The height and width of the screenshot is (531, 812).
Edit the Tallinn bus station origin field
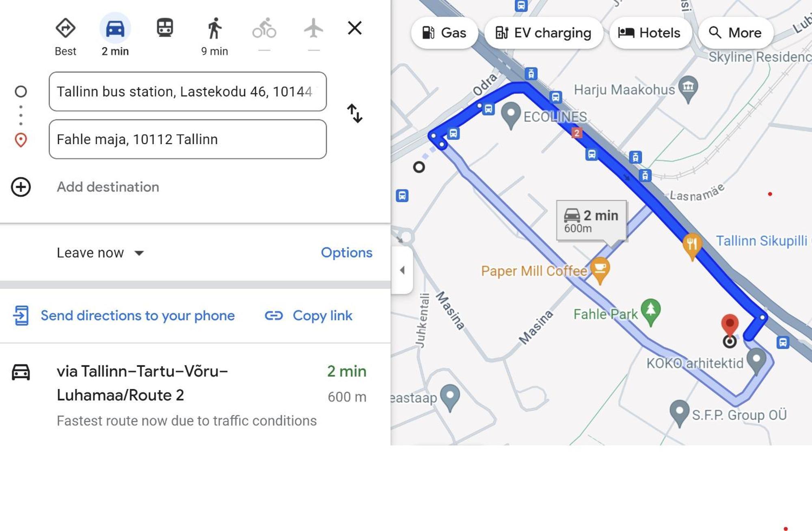click(x=188, y=91)
